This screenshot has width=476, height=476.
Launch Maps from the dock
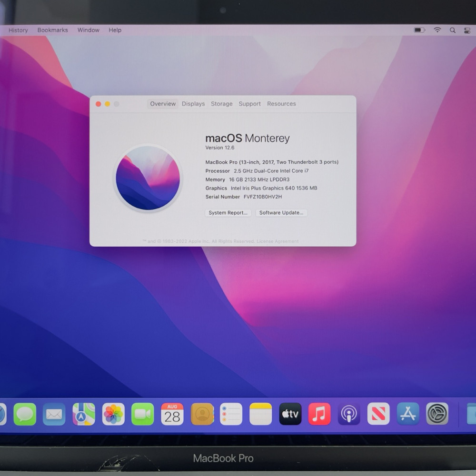click(x=83, y=414)
